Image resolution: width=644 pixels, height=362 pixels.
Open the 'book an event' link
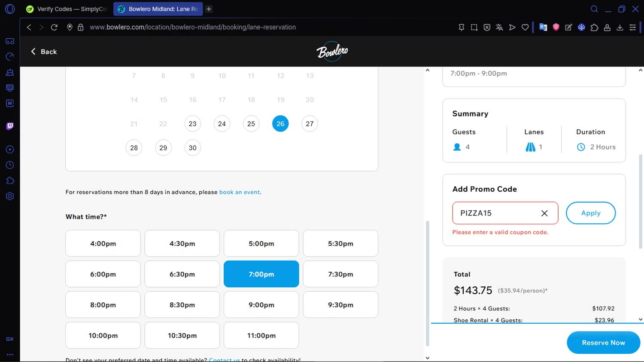240,192
